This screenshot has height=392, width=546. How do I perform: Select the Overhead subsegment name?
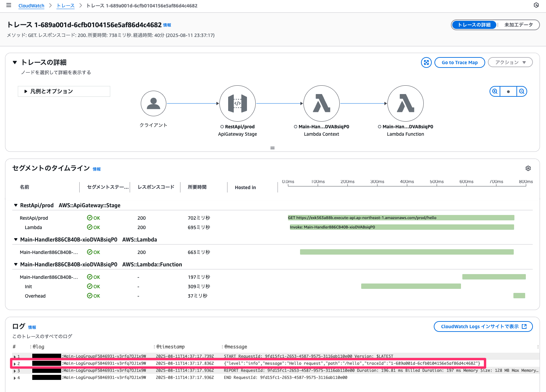[35, 296]
